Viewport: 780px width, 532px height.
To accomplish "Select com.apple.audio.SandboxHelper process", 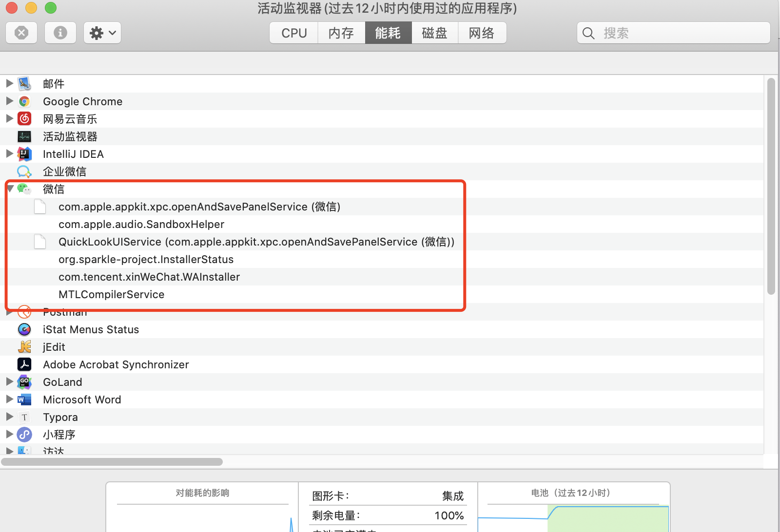I will pyautogui.click(x=382, y=224).
